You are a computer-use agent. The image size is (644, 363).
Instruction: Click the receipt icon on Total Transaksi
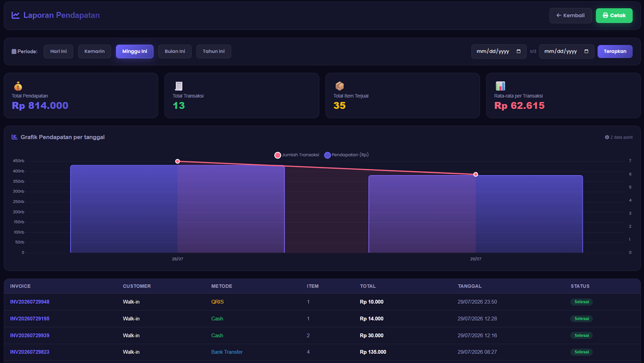pyautogui.click(x=179, y=86)
